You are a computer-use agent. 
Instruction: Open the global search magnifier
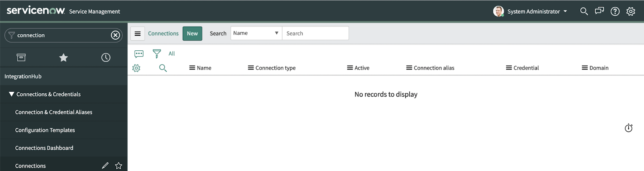pos(584,11)
